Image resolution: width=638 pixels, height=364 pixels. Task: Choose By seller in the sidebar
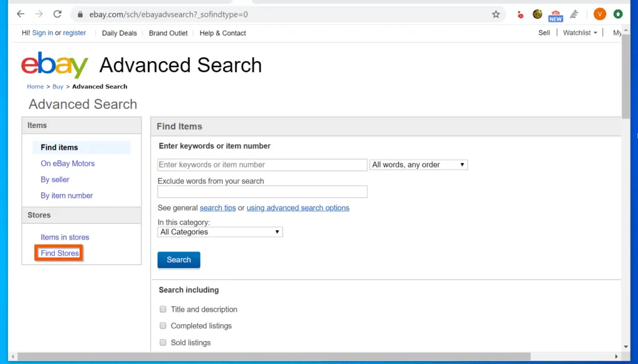[x=55, y=180]
